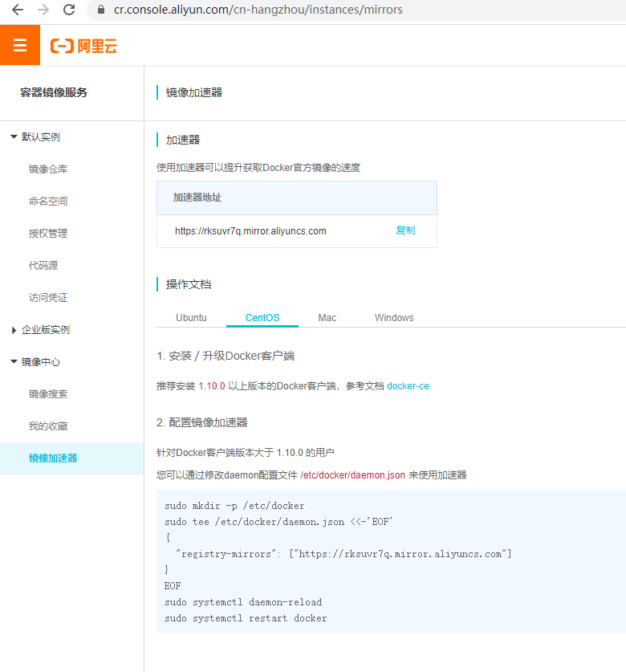
Task: Click the accelerator description text under 加速器
Action: [x=258, y=168]
